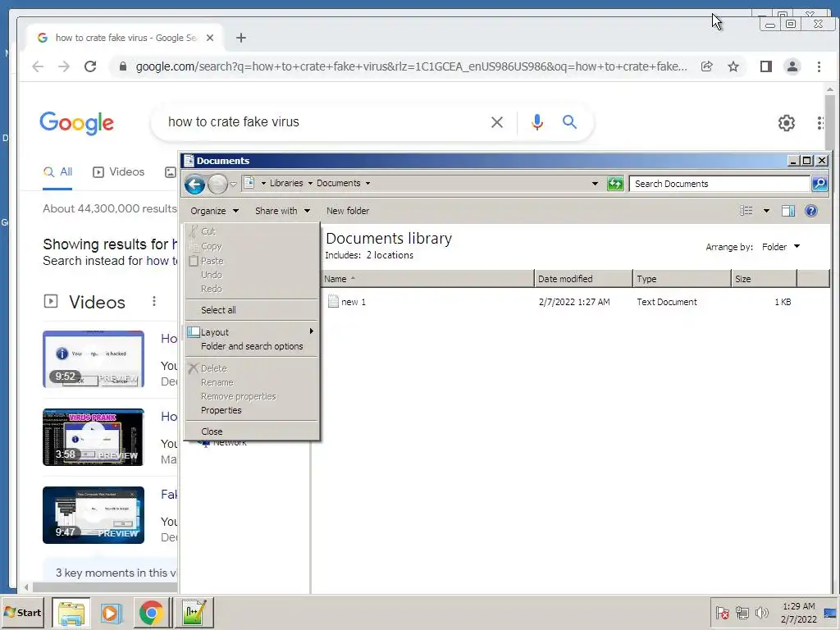This screenshot has width=840, height=630.
Task: Click the share page icon in address bar
Action: [706, 66]
